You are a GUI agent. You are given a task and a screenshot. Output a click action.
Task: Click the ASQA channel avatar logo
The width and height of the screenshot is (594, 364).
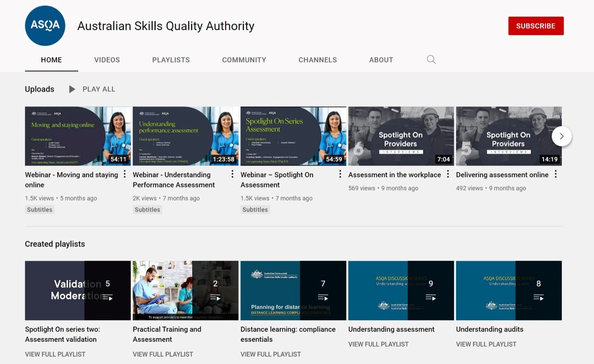[x=45, y=26]
